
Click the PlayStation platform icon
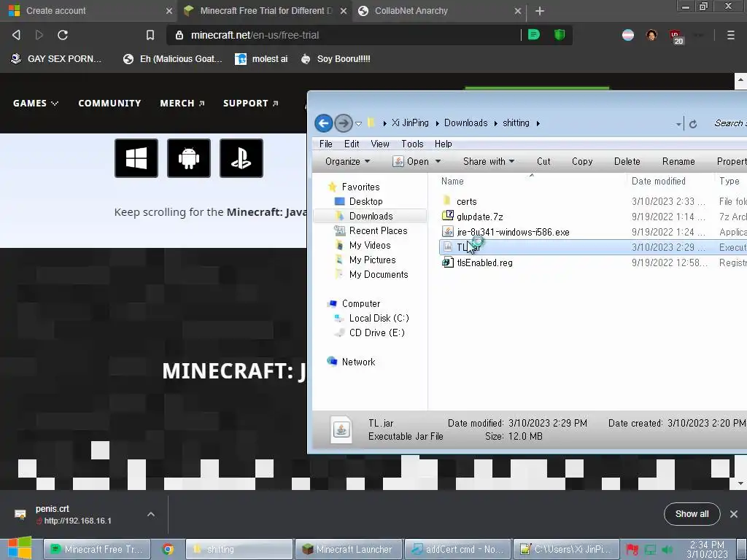241,158
